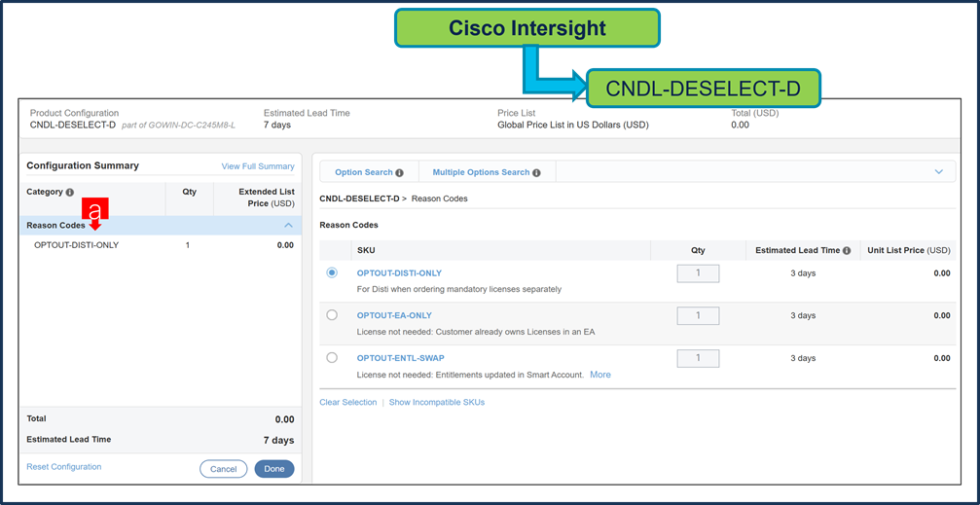Click the 'Global Price List in US Dollars (USD)' text
The image size is (980, 505).
click(573, 125)
